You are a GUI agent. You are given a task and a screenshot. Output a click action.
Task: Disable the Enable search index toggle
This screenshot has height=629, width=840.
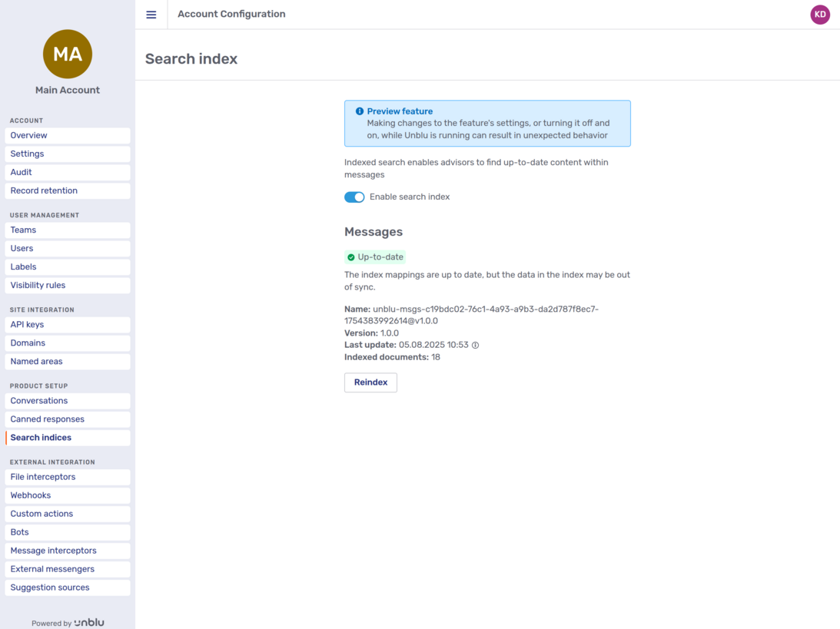[354, 197]
